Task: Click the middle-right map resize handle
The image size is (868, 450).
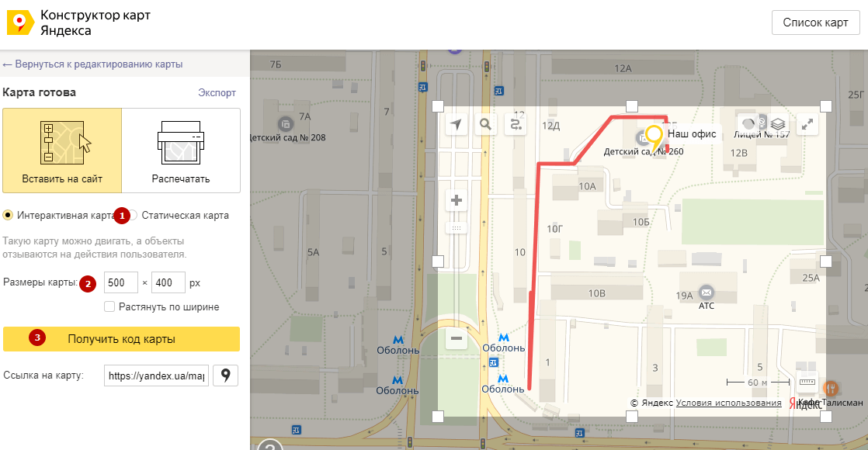Action: coord(825,261)
